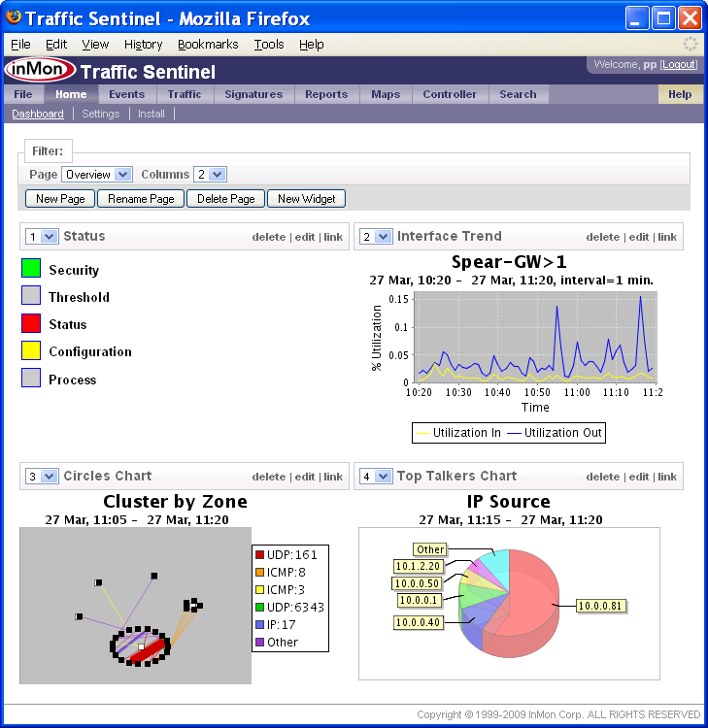Click the inMon logo icon
The height and width of the screenshot is (728, 708).
pos(39,71)
